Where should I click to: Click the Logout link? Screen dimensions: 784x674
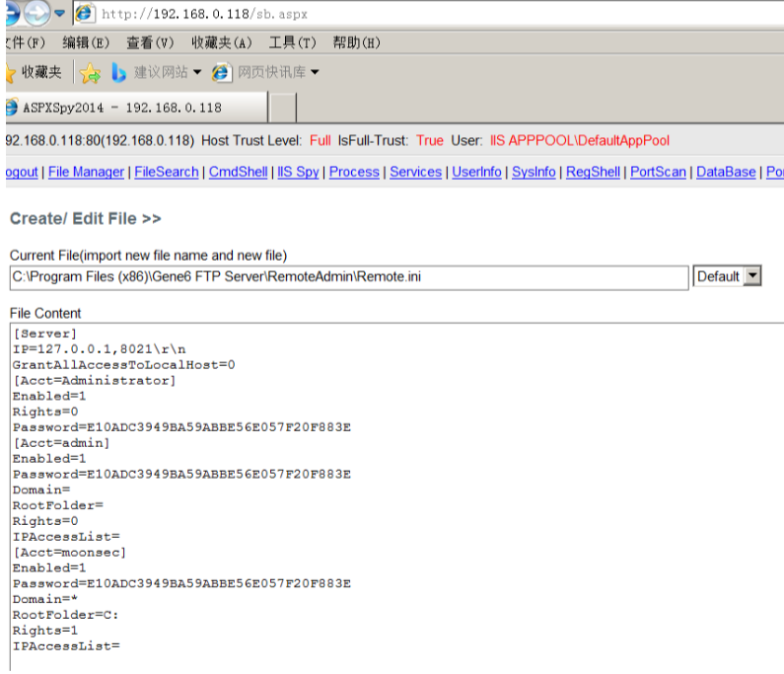22,172
